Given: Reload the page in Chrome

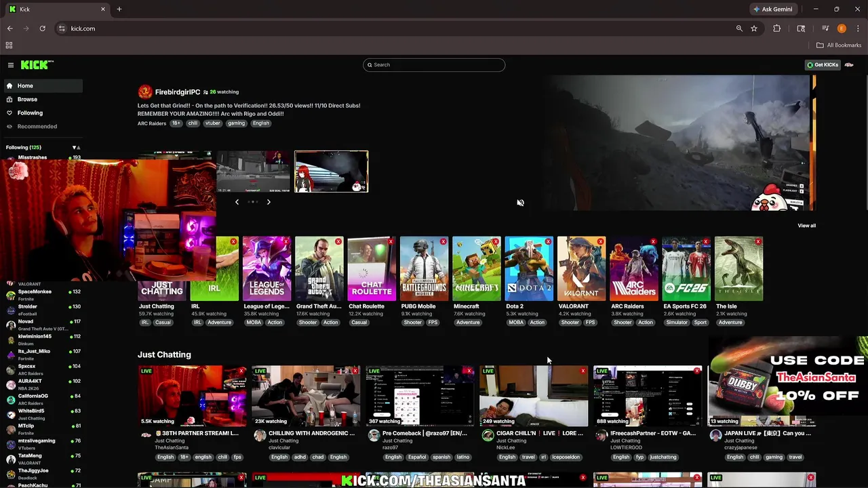Looking at the screenshot, I should [x=42, y=28].
